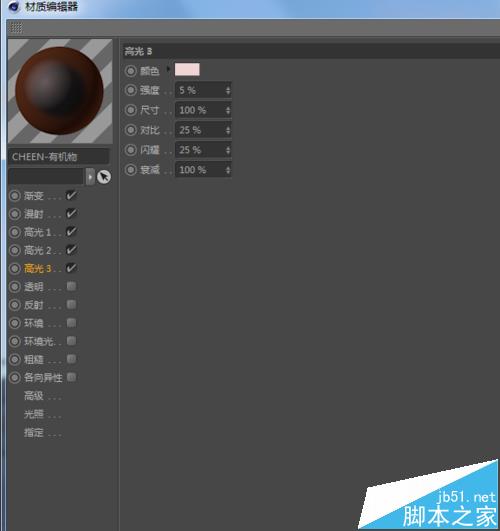Click the animation circle icon beside 颜色
Screen dimensions: 500x531
(130, 71)
